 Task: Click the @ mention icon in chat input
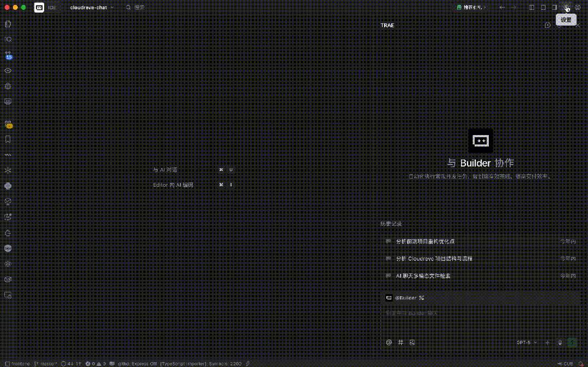point(389,342)
